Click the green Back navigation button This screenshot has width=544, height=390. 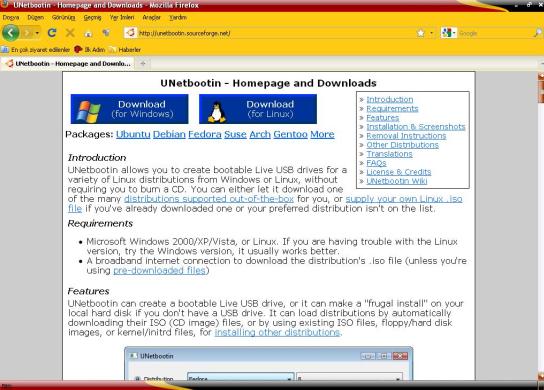pos(10,33)
